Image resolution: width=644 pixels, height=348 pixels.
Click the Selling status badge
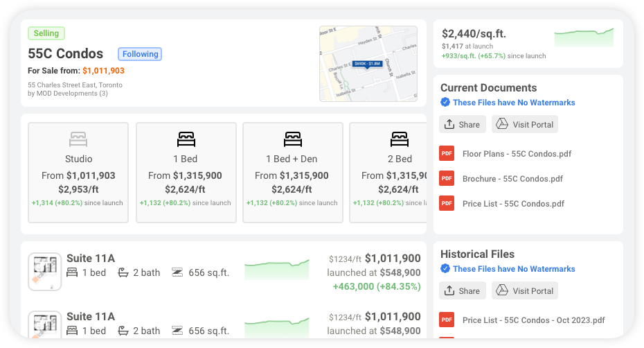46,33
